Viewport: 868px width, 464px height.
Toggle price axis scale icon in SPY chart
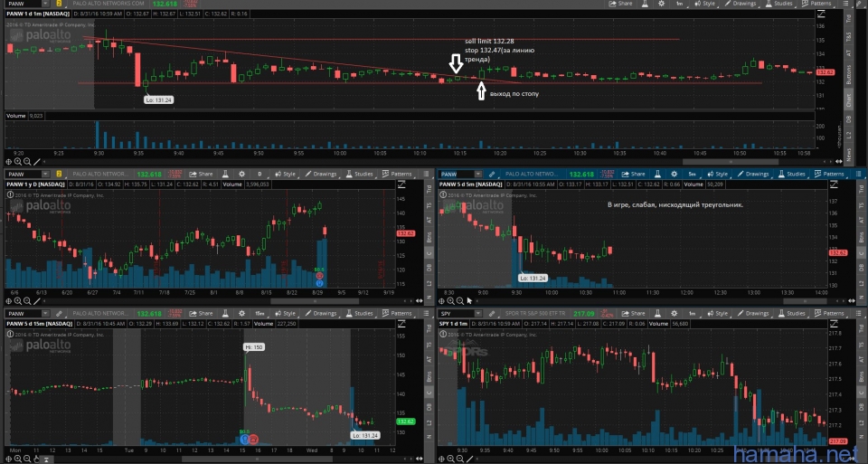(834, 324)
